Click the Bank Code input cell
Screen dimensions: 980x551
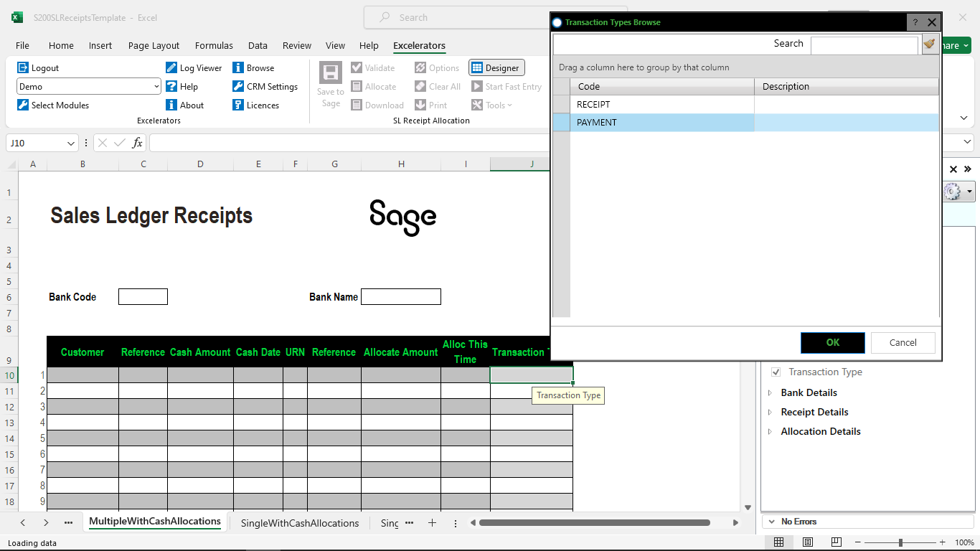[143, 296]
